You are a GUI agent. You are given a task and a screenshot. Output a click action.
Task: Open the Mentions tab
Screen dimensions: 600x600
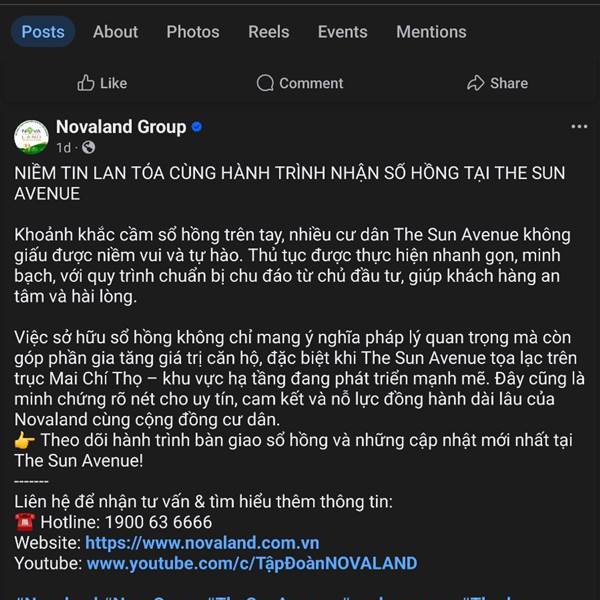pyautogui.click(x=431, y=32)
